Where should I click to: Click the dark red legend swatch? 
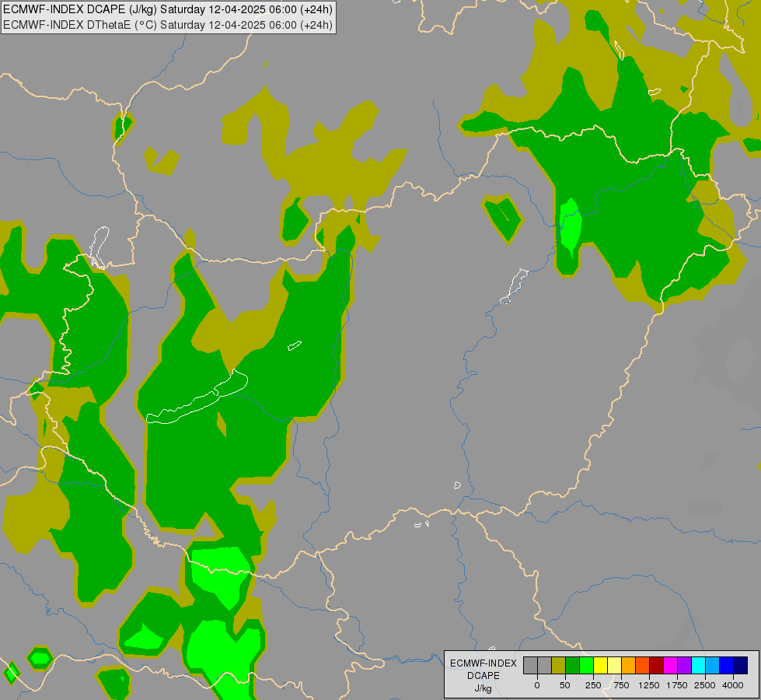tap(656, 665)
